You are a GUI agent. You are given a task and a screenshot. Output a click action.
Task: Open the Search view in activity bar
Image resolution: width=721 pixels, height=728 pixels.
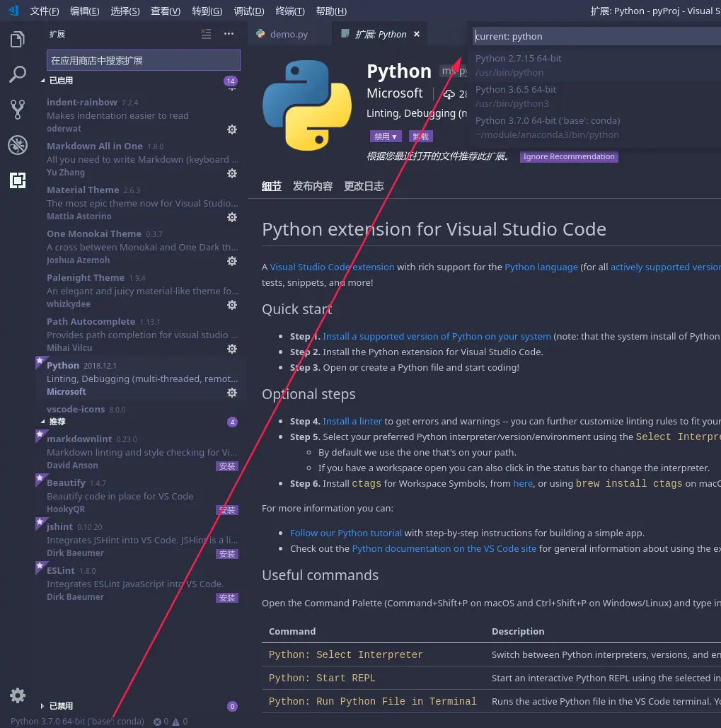pos(17,74)
